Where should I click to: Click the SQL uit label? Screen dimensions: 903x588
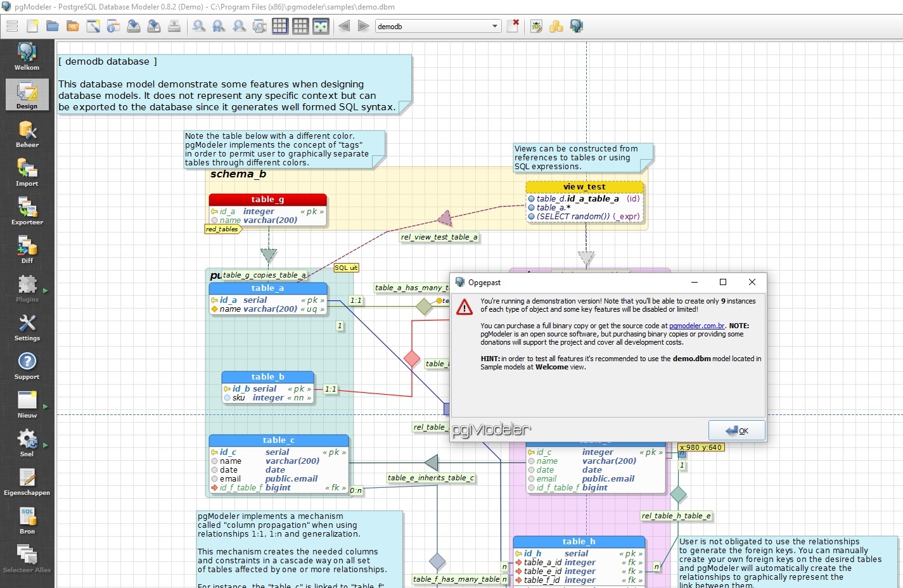(346, 267)
